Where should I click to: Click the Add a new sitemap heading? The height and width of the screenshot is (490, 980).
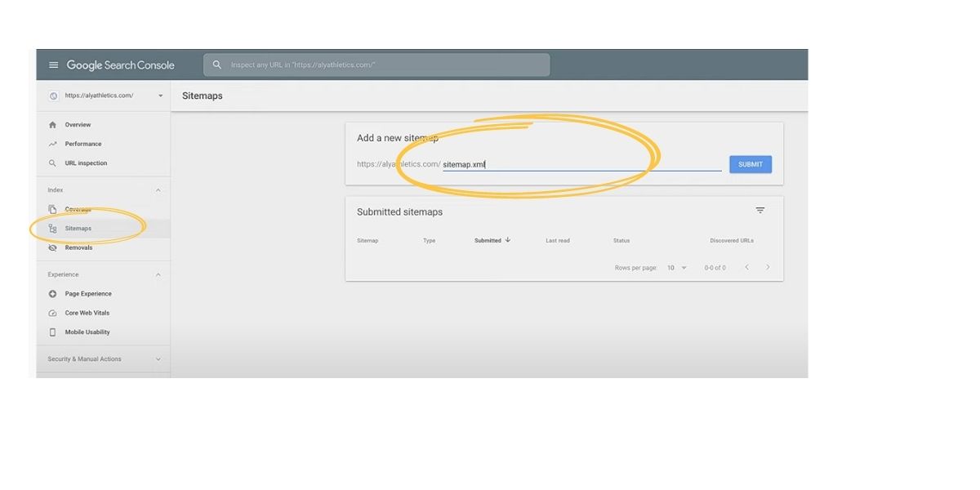pos(398,138)
